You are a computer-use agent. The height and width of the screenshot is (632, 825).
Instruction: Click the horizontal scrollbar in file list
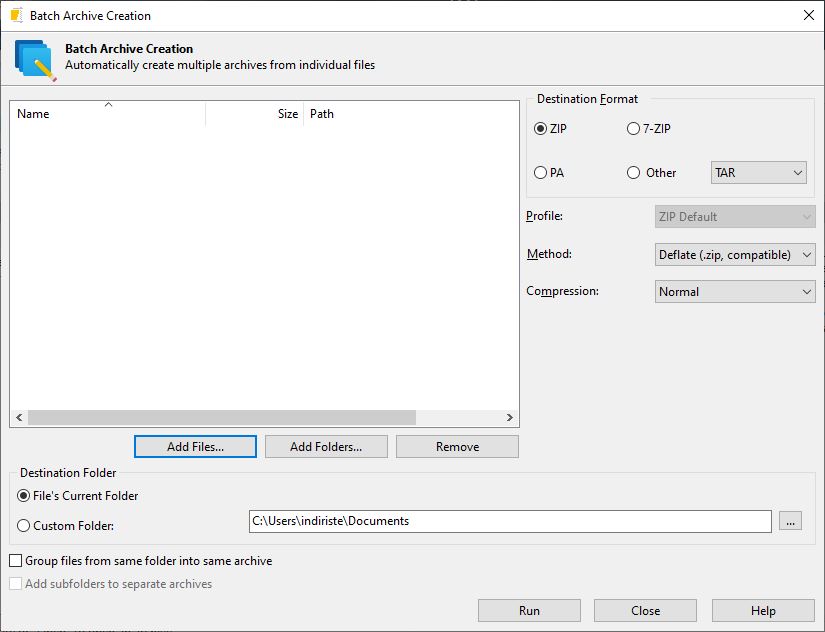click(x=220, y=418)
